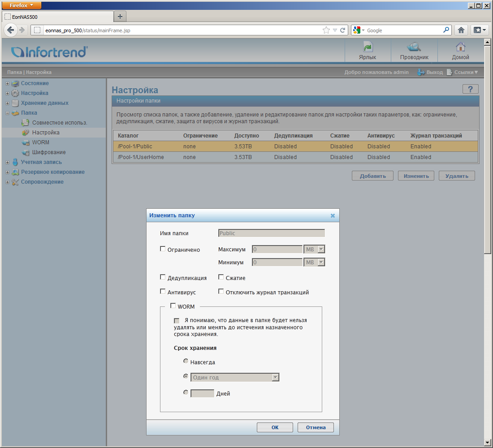Click the Шифрование icon in sidebar
The height and width of the screenshot is (448, 493).
(26, 152)
